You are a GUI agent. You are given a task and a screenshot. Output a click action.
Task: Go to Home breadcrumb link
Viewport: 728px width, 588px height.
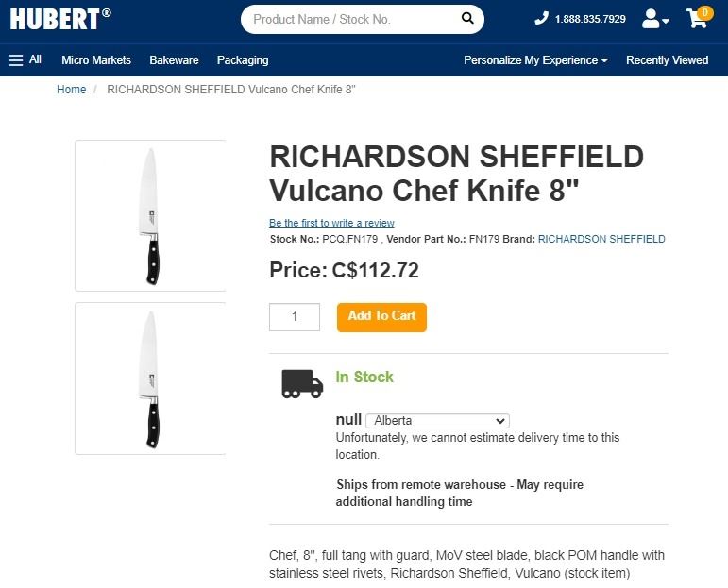71,90
